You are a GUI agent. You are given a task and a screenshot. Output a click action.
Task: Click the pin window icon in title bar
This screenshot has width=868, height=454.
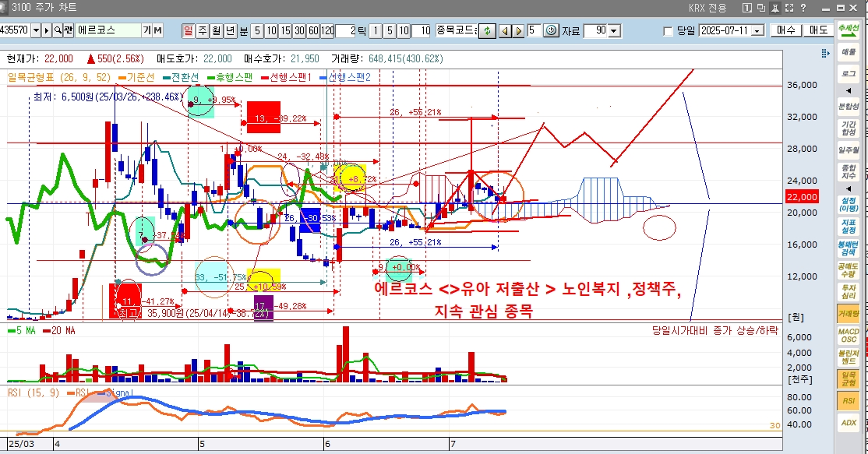(x=775, y=8)
